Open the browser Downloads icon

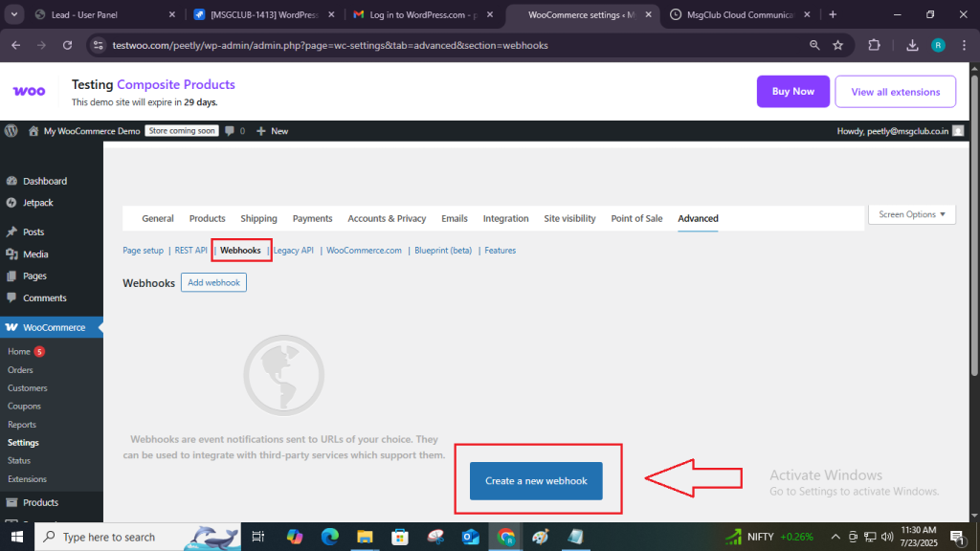tap(912, 45)
